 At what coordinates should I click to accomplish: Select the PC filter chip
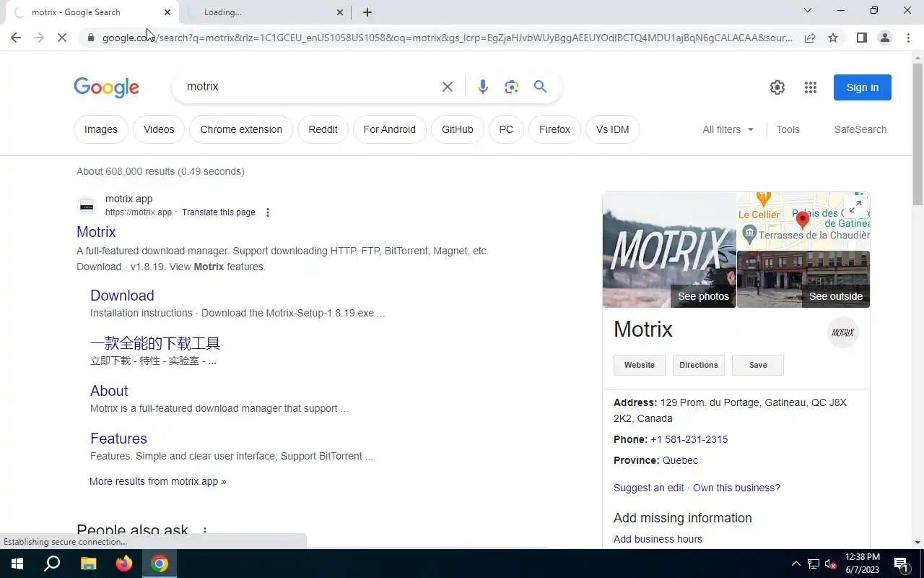click(506, 129)
